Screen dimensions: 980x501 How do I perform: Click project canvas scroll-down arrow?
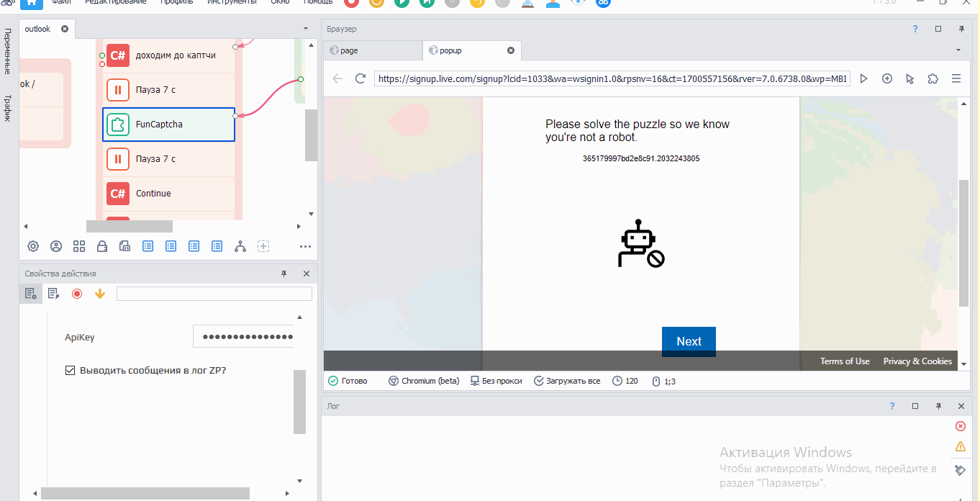point(311,214)
